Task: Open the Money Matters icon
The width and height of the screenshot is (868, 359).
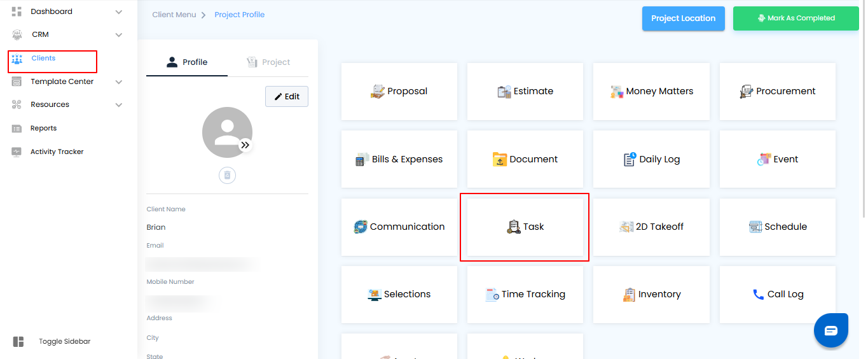Action: (x=617, y=91)
